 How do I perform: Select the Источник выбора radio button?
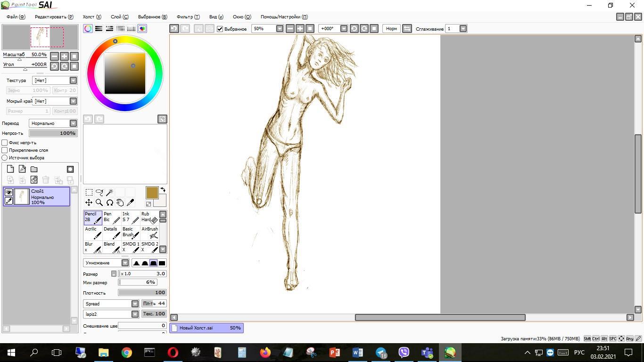click(x=5, y=158)
